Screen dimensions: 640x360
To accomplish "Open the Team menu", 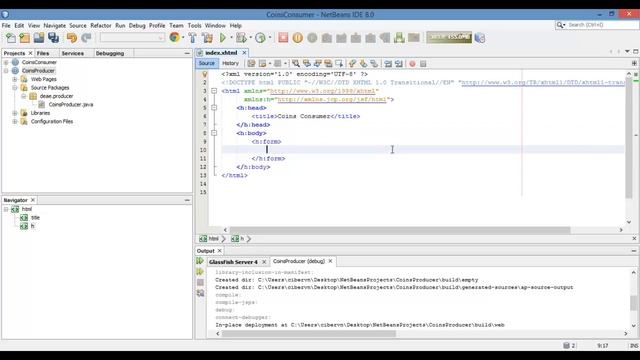I will tap(176, 25).
